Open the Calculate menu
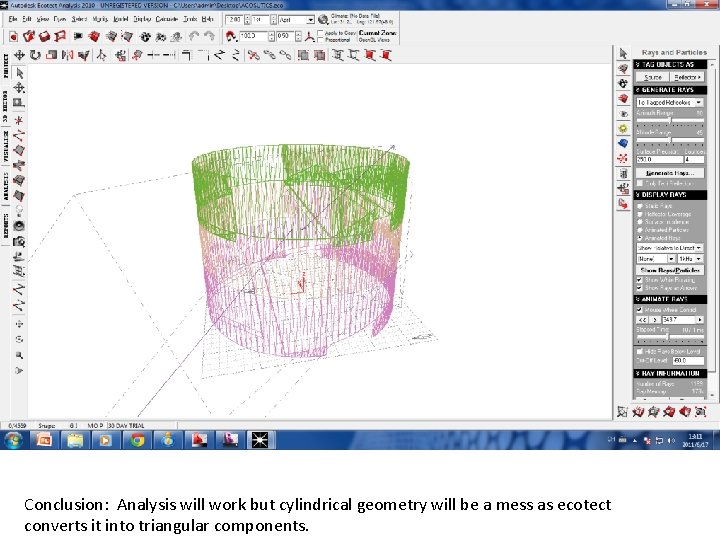720x540 pixels. [x=167, y=19]
